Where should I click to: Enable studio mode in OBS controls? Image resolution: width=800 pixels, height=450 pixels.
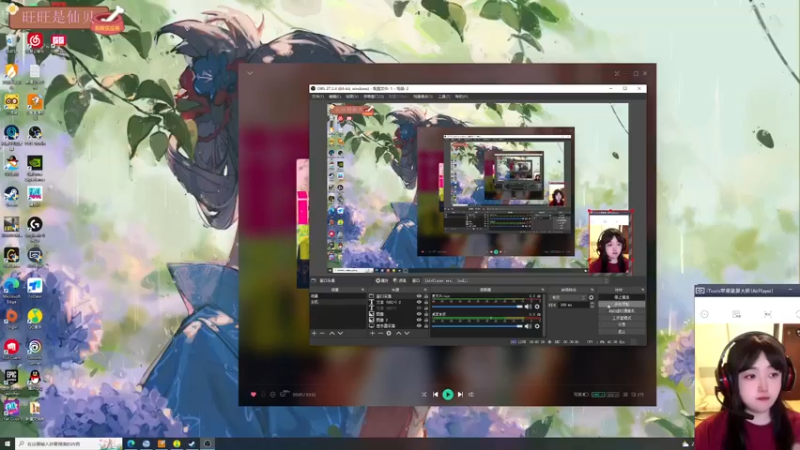(621, 318)
